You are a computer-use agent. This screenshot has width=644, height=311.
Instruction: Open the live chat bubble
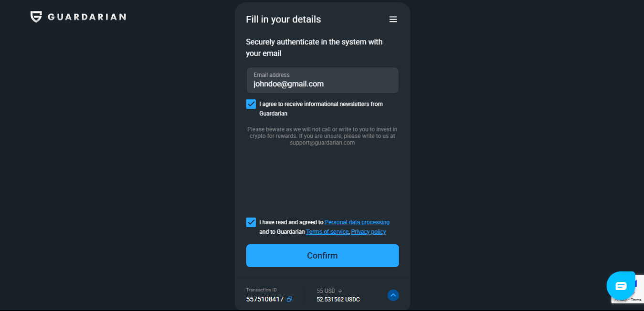point(620,286)
